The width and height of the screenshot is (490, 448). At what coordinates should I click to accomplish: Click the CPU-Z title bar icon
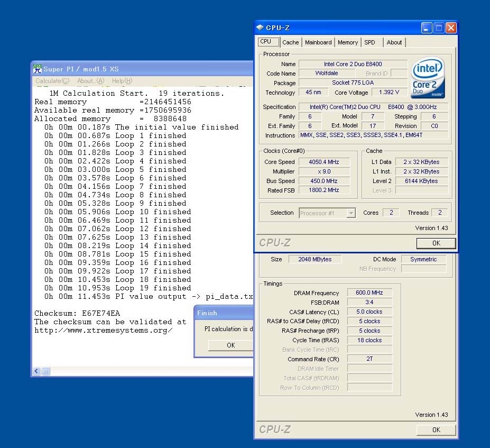click(x=260, y=28)
